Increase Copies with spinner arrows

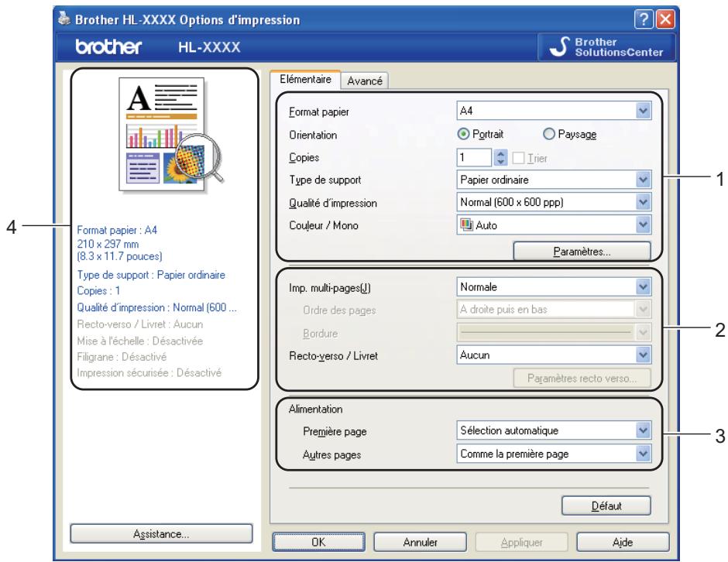(500, 153)
